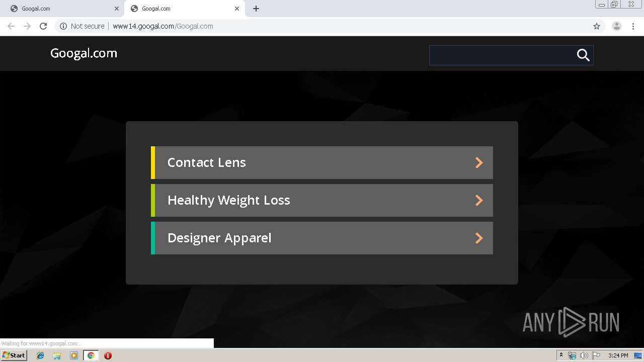The width and height of the screenshot is (644, 362).
Task: Click the network tray icon
Action: click(572, 355)
